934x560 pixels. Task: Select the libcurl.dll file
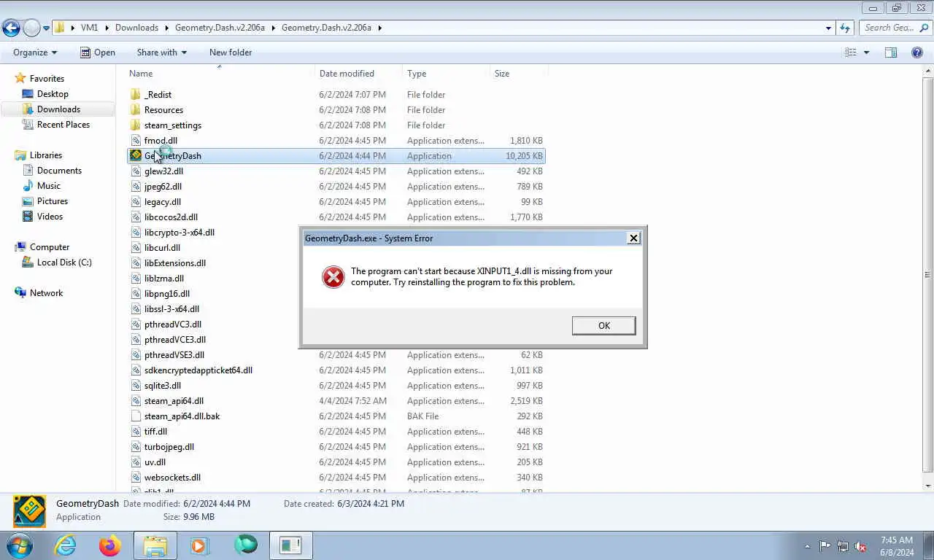coord(162,247)
